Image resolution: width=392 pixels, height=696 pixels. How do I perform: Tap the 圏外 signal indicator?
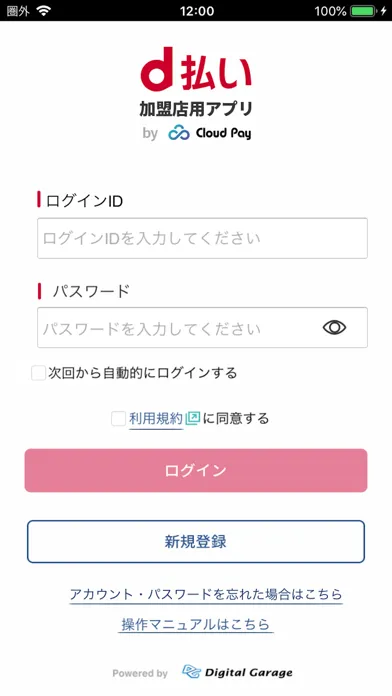(x=18, y=11)
